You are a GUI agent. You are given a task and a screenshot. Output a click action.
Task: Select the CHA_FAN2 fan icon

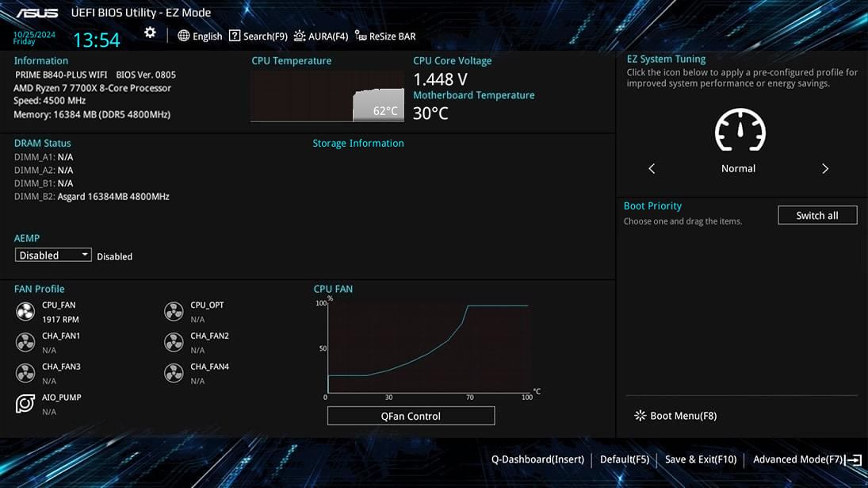coord(174,342)
